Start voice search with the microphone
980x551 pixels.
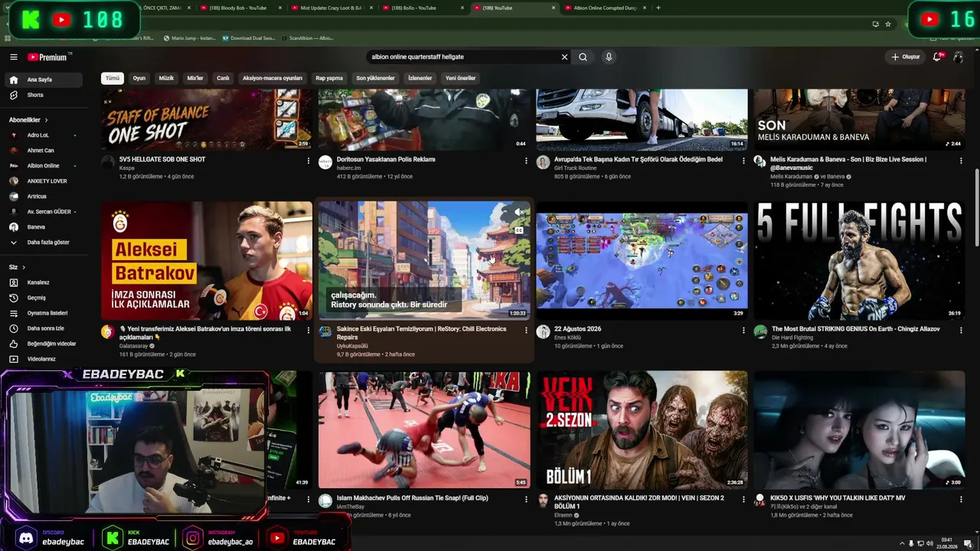(609, 57)
